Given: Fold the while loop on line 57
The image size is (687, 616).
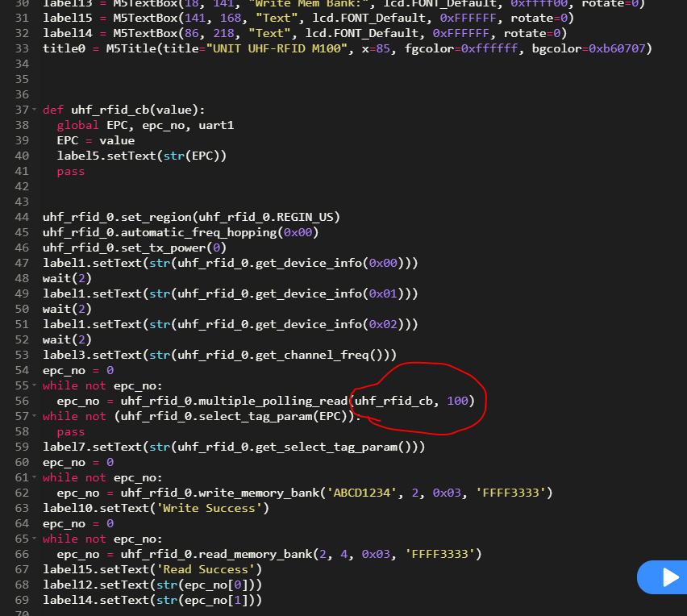Looking at the screenshot, I should (x=34, y=416).
